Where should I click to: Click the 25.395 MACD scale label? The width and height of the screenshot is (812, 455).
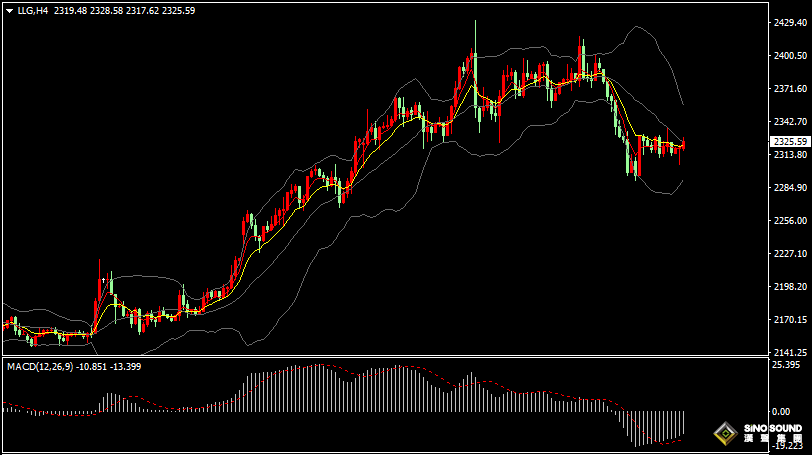pos(786,365)
